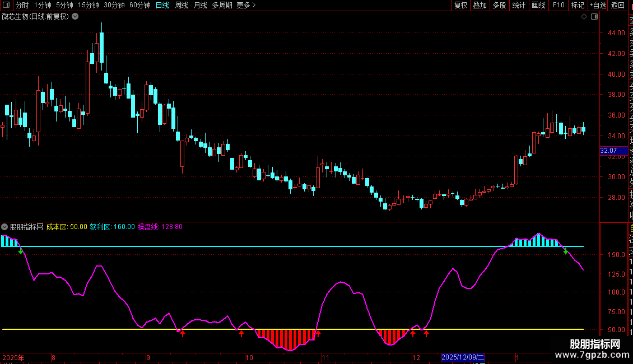Click the red buy arrow near November start
The height and width of the screenshot is (364, 633).
tap(318, 334)
